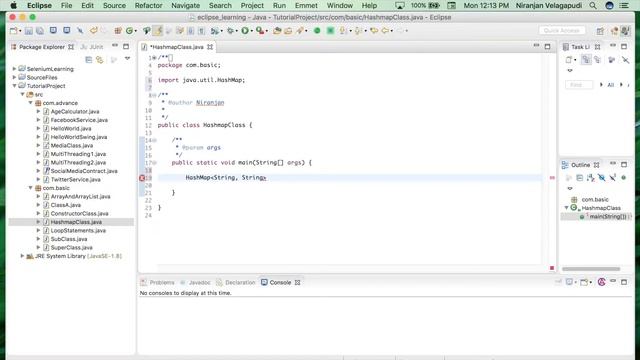
Task: Click the New Task icon in Task List
Action: (x=569, y=60)
